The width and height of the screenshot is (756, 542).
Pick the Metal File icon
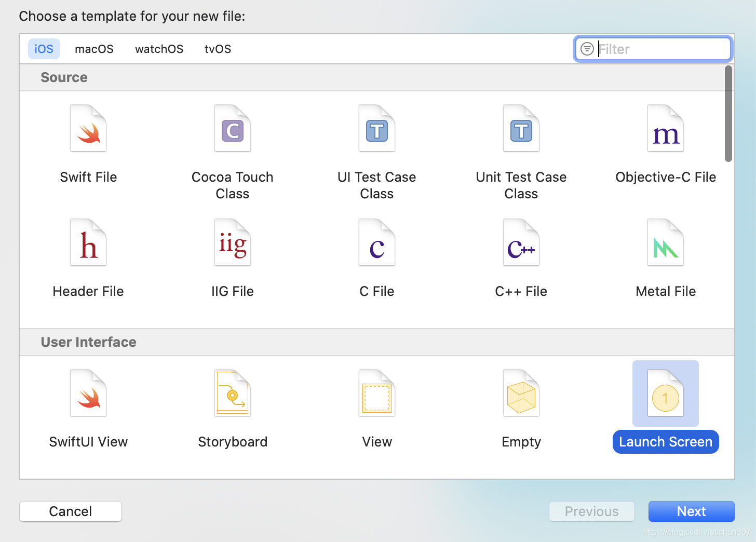tap(666, 242)
